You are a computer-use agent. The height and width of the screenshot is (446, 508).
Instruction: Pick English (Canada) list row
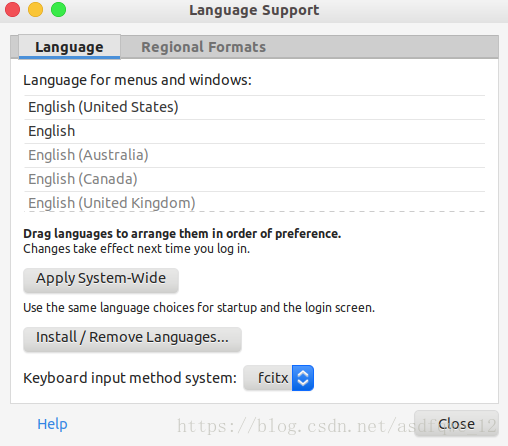[x=254, y=179]
